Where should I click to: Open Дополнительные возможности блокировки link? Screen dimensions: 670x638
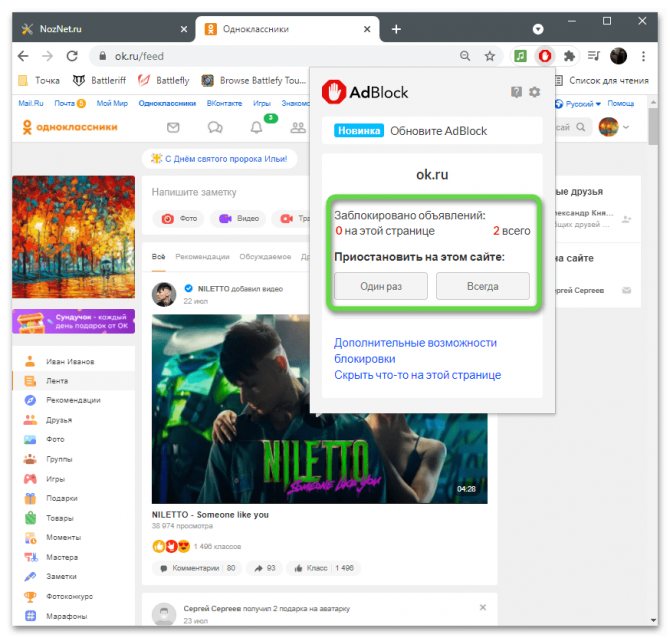pos(415,350)
